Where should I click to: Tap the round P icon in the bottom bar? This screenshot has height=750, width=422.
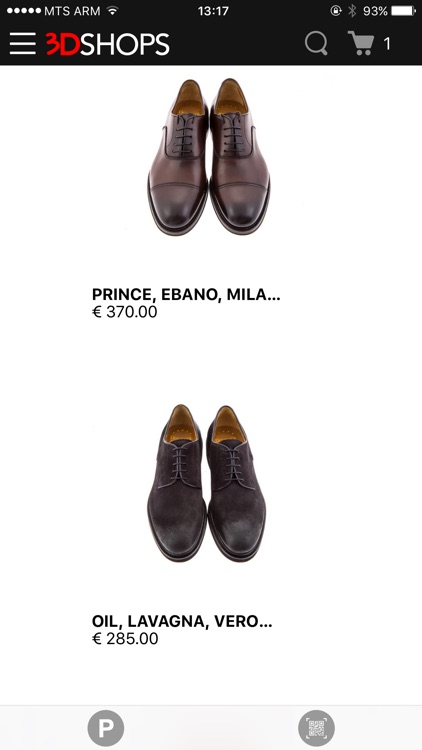(106, 728)
